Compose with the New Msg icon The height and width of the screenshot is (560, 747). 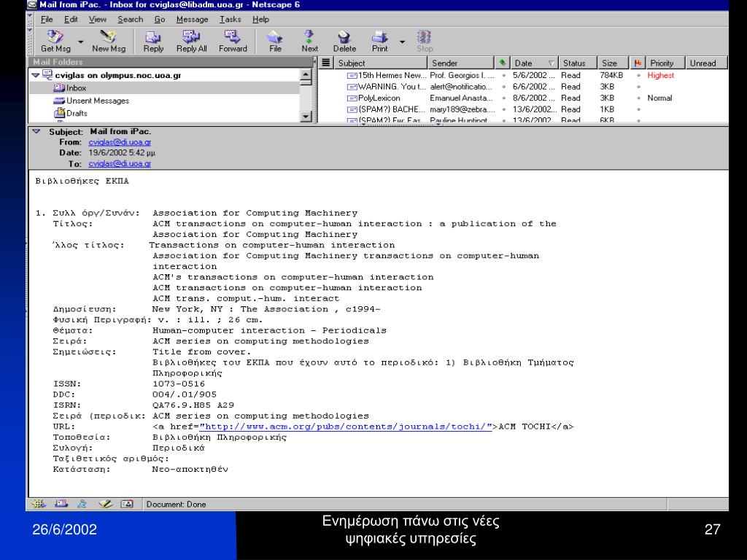[x=109, y=42]
